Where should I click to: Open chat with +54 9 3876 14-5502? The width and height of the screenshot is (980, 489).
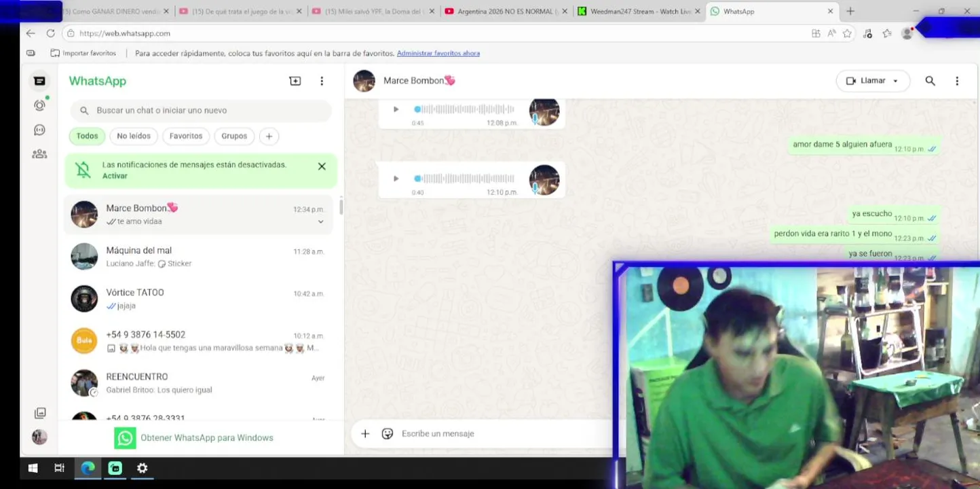198,341
